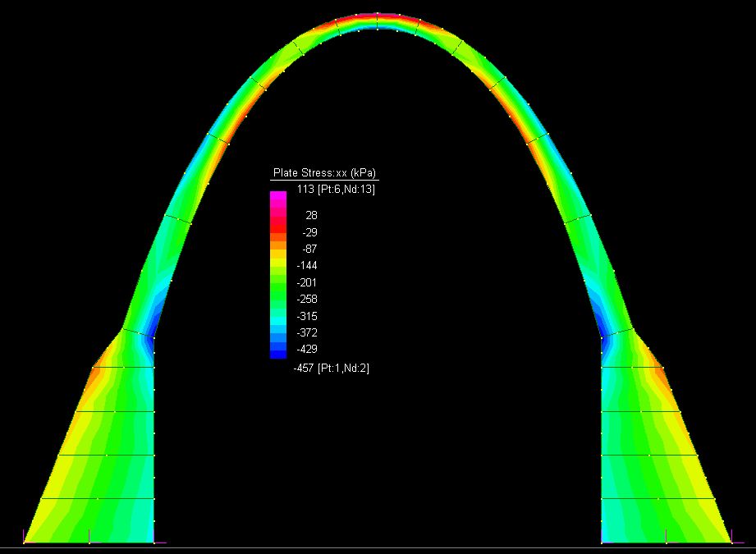Select the maximum value label 113 [Pt:6,Nd:13]
Viewport: 756px width, 554px height.
tap(336, 190)
